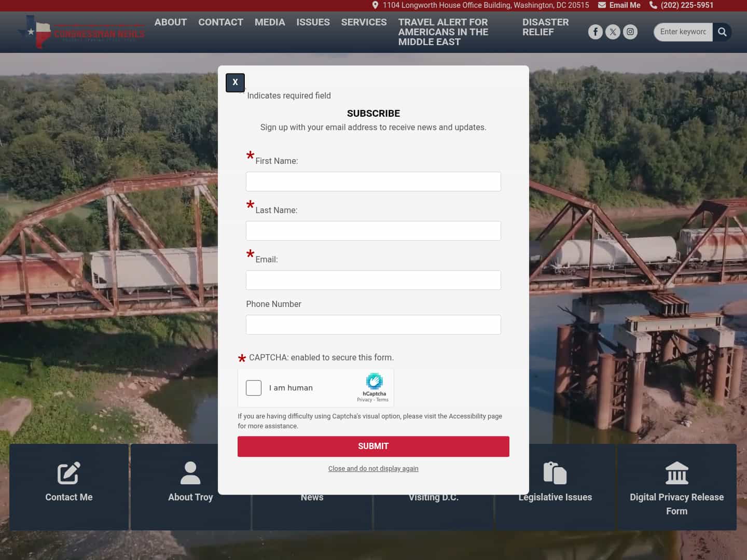Click the 'Indicates required field' text

point(289,95)
